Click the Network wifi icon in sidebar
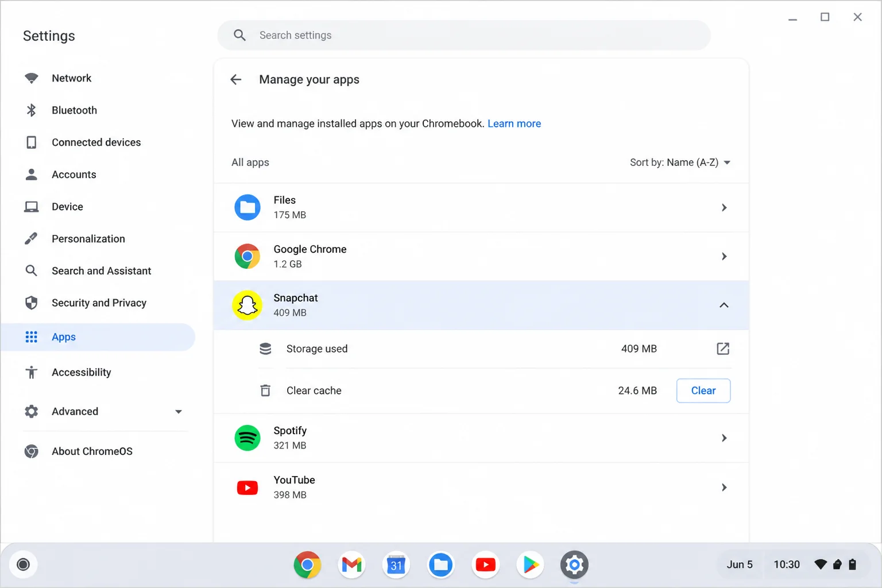 (x=32, y=78)
